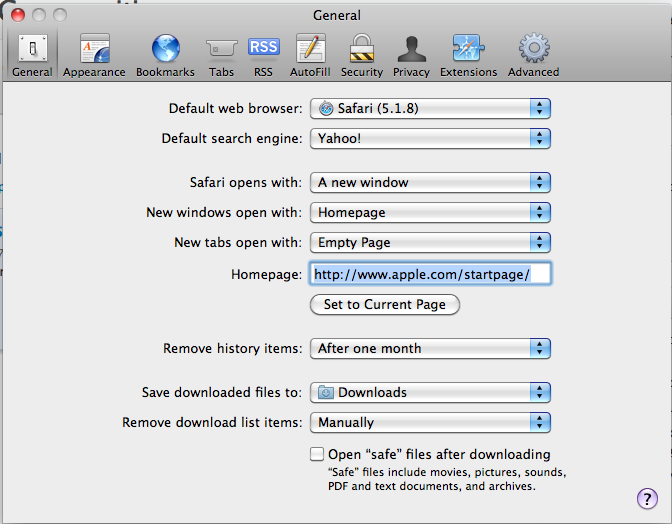Change the Default web browser dropdown
Screen dimensions: 672x524
point(430,108)
